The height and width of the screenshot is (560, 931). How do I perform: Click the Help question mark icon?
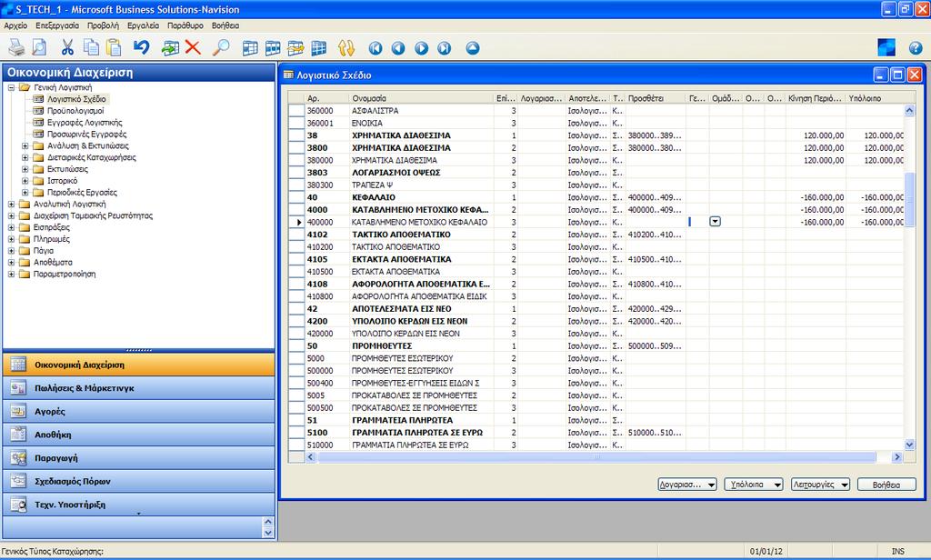point(916,48)
